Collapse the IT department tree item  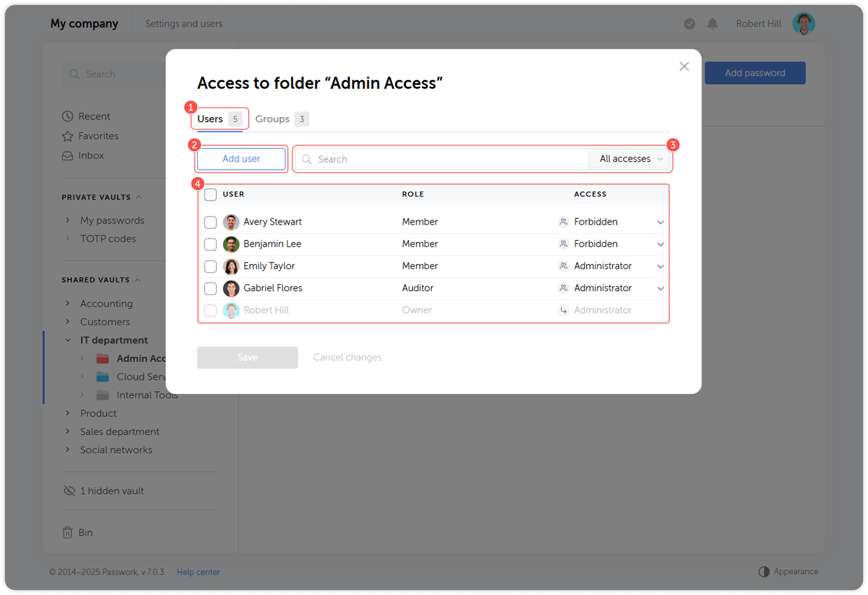click(68, 340)
